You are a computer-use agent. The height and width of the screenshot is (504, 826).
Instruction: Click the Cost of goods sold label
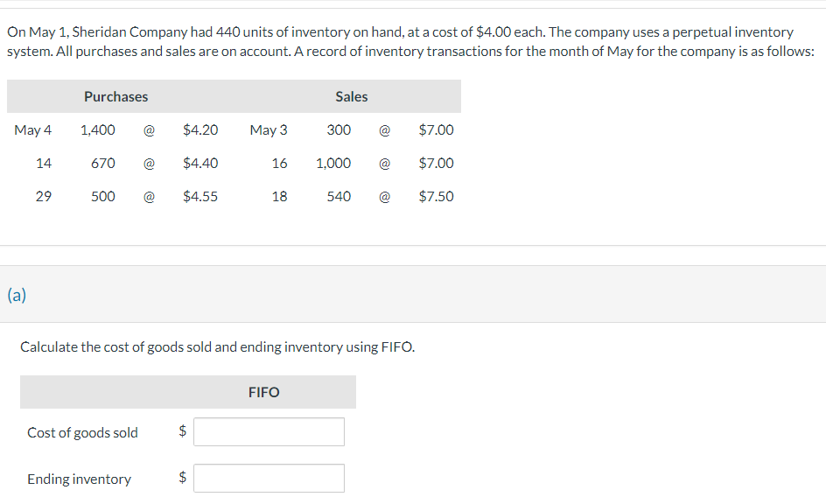83,433
